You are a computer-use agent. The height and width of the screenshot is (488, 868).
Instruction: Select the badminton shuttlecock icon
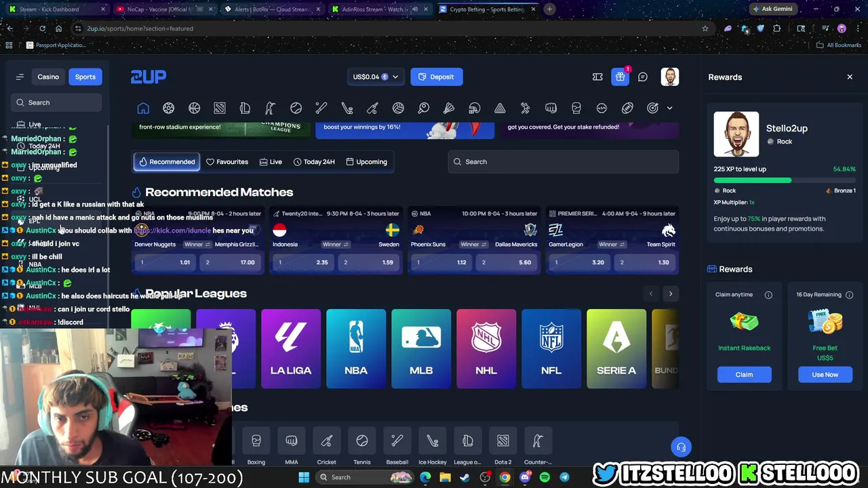[449, 108]
